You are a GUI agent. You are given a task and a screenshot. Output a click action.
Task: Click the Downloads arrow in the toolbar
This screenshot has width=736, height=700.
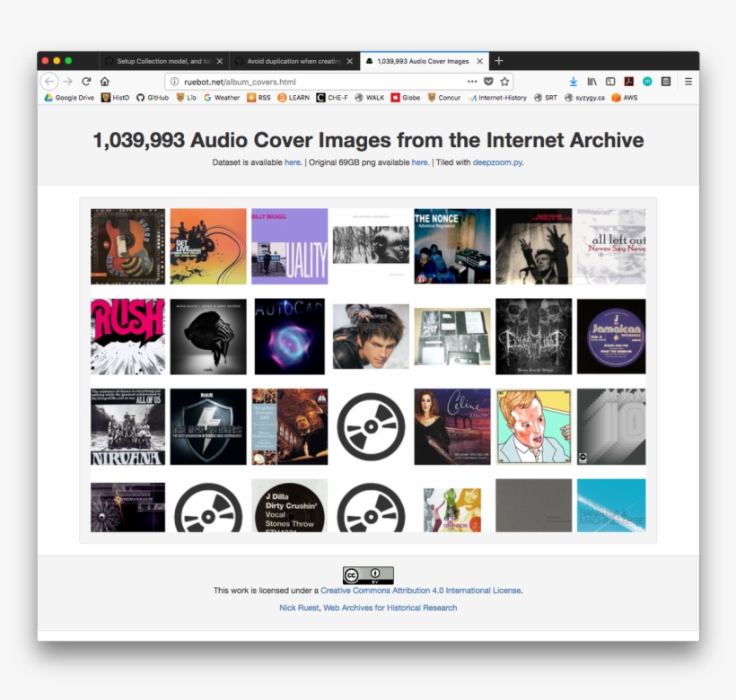573,80
